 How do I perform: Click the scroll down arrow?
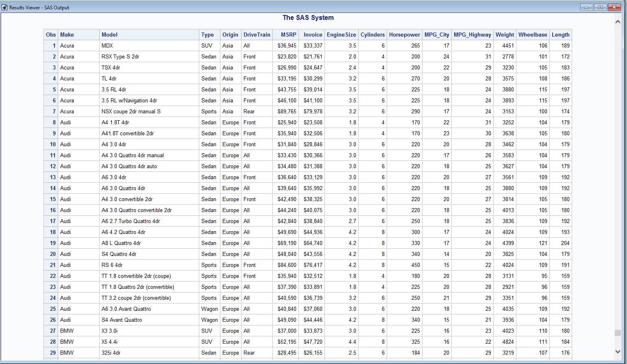[618, 351]
